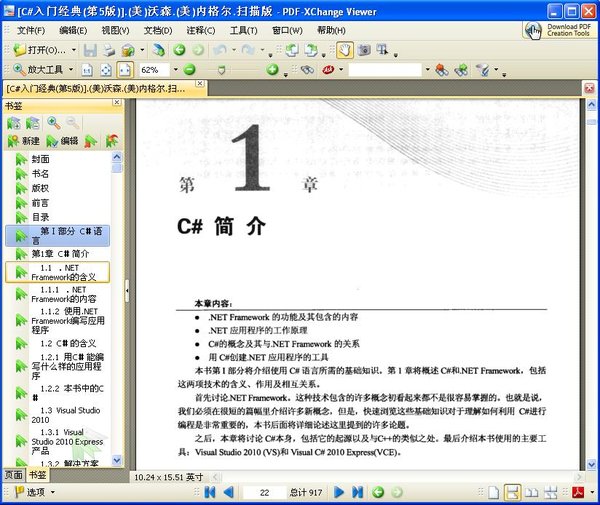Open the 文件(F) menu

point(31,30)
